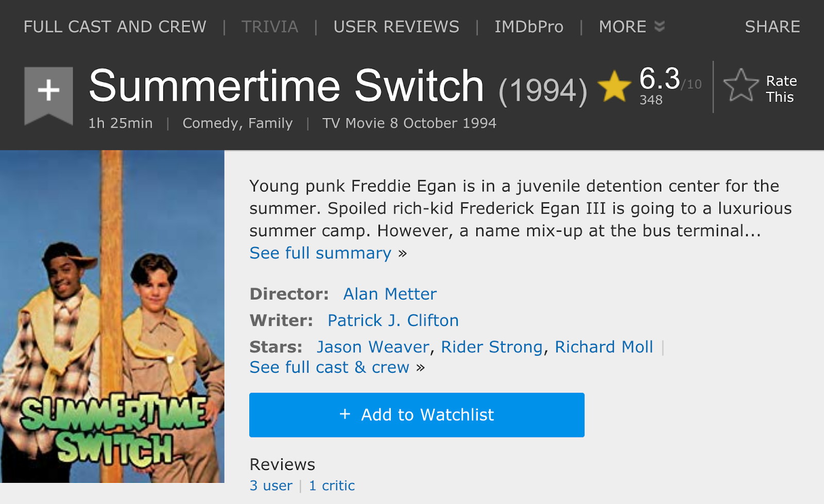Open the 1 critic review link
824x504 pixels.
pos(332,486)
